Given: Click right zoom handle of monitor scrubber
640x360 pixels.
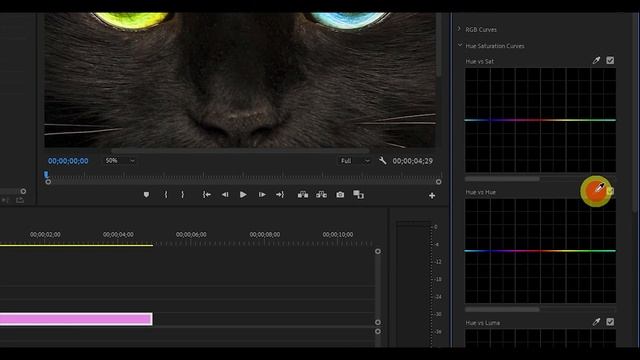Looking at the screenshot, I should point(438,182).
